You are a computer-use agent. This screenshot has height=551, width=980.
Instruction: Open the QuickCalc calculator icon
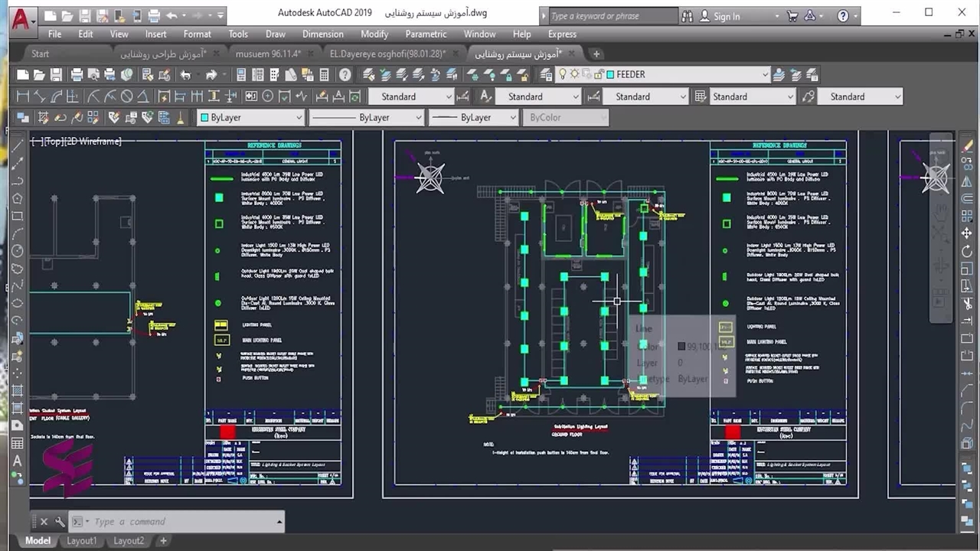[324, 74]
